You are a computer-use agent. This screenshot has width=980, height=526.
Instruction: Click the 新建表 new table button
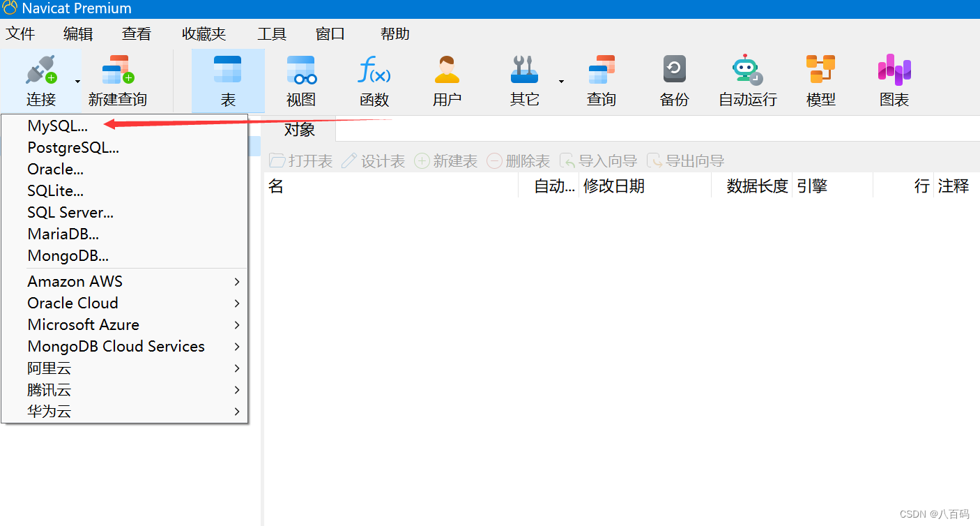click(x=446, y=161)
